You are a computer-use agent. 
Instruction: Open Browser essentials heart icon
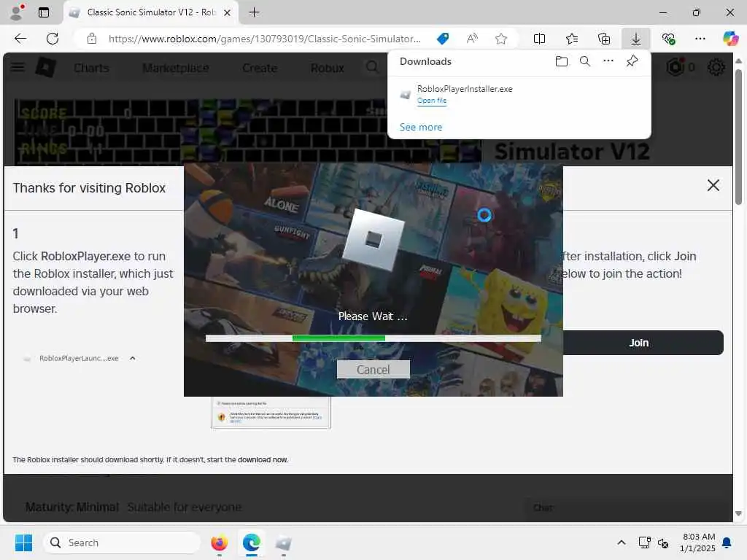(x=668, y=39)
